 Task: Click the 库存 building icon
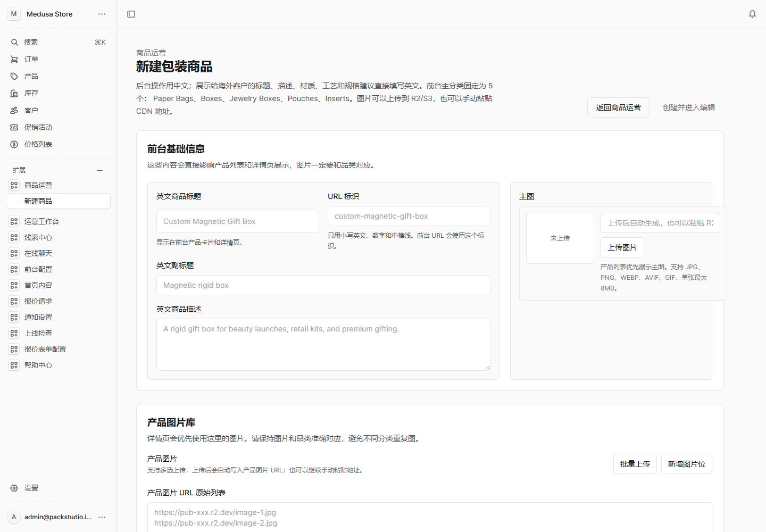tap(14, 93)
